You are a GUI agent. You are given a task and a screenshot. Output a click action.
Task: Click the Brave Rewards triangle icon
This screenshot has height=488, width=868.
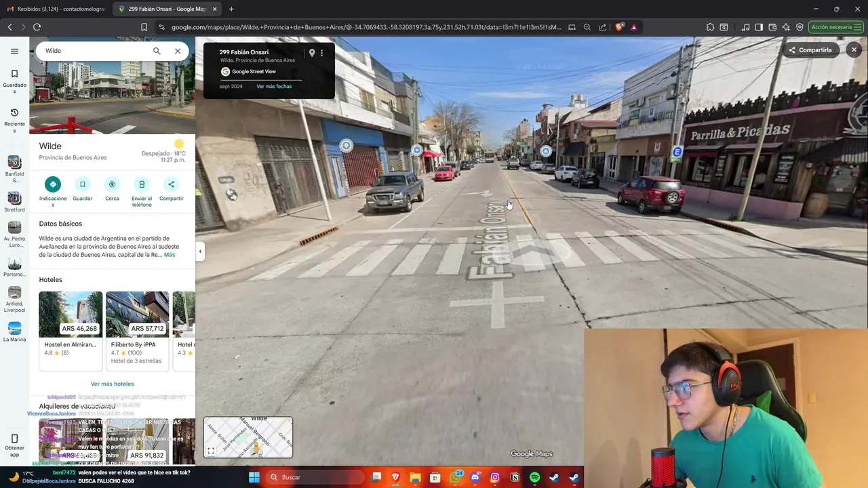point(633,27)
